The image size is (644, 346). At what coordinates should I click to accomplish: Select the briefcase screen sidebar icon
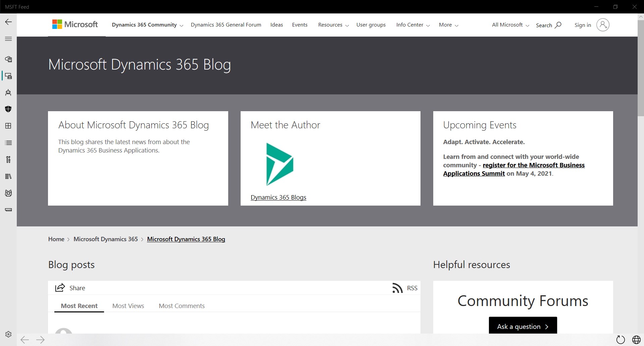point(8,76)
